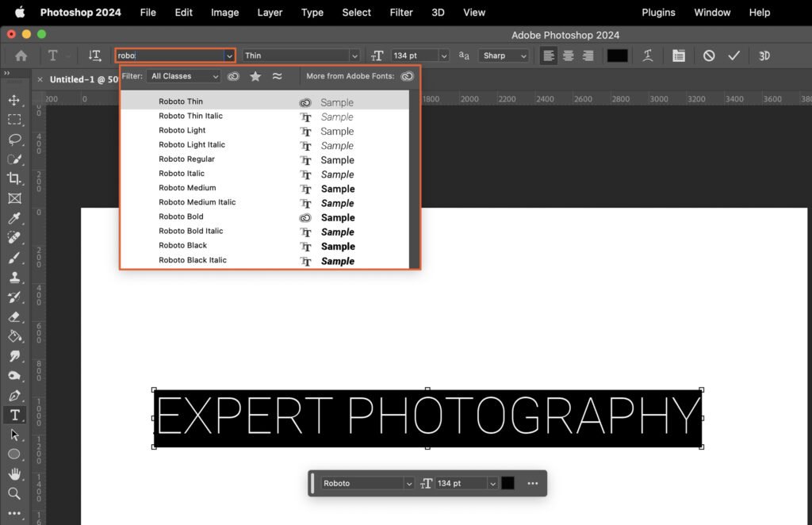Open the Create Warped Text dialog
The height and width of the screenshot is (525, 812).
pos(648,56)
